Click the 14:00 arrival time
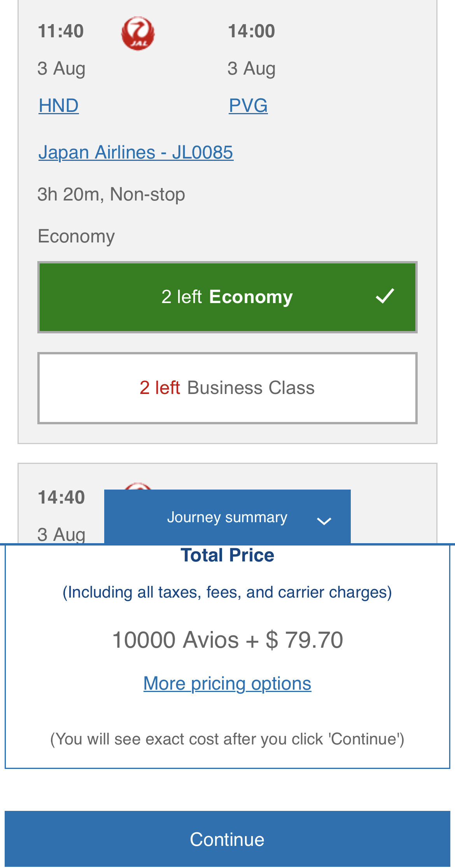The image size is (455, 868). pos(251,31)
